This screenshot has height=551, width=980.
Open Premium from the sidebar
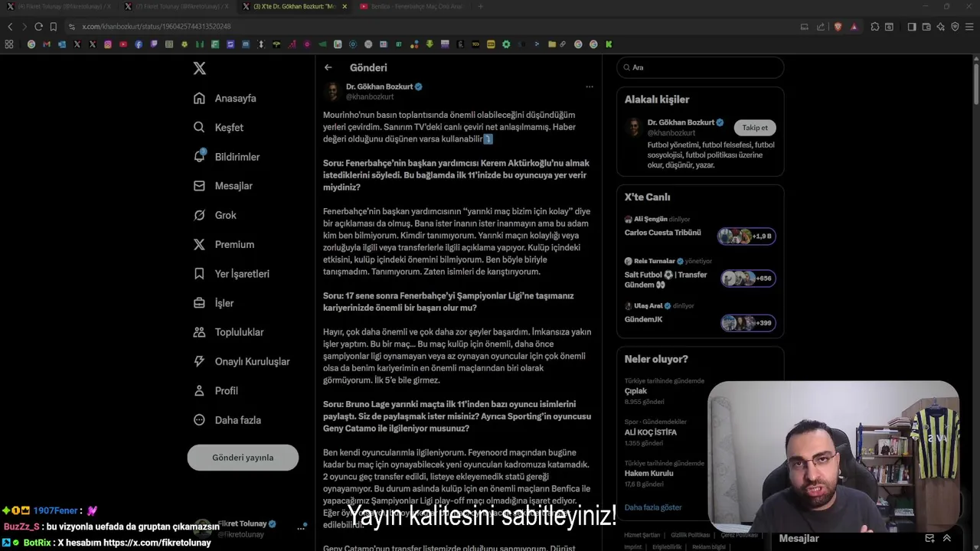[x=224, y=244]
